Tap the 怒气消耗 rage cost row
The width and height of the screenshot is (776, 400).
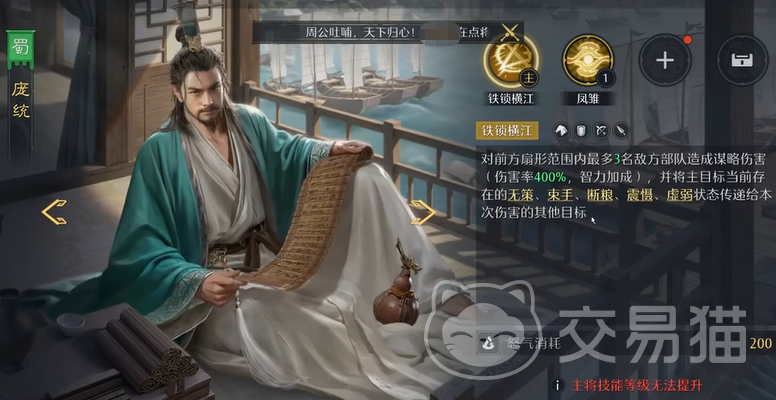pos(625,343)
